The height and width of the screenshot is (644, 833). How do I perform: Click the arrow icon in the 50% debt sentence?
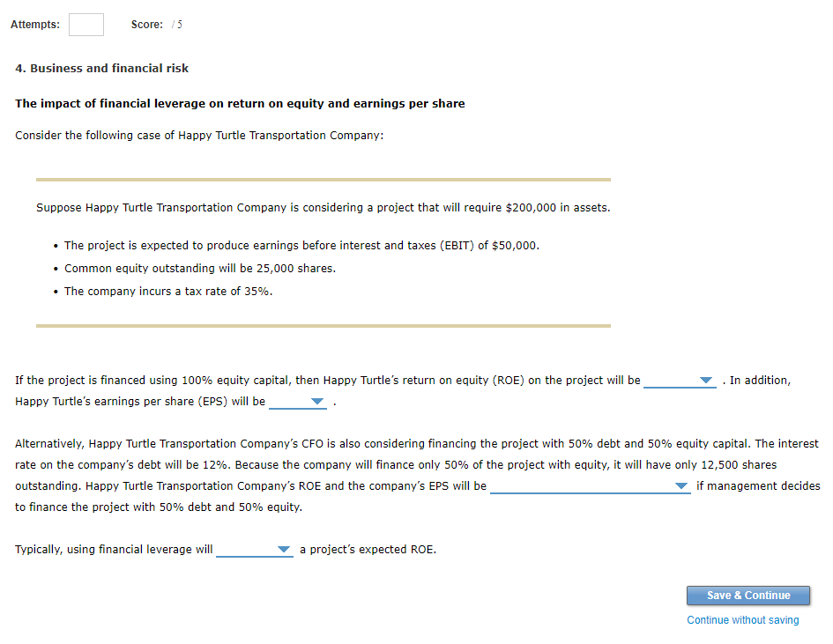click(x=681, y=485)
